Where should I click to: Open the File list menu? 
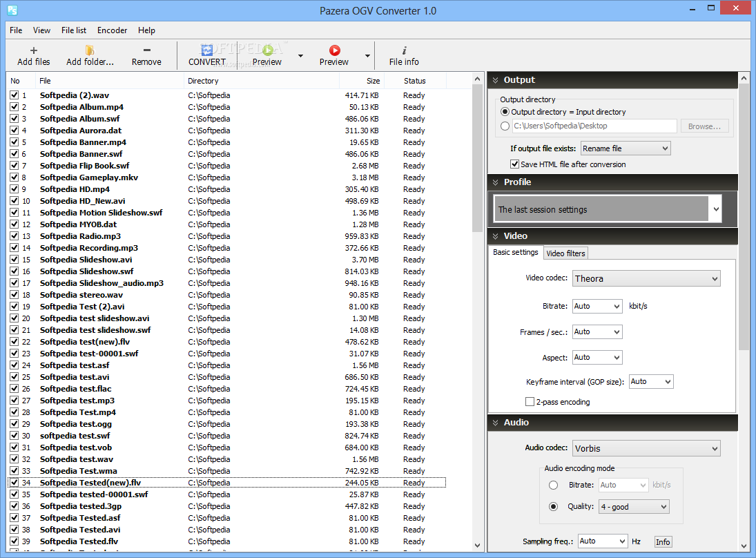tap(74, 30)
